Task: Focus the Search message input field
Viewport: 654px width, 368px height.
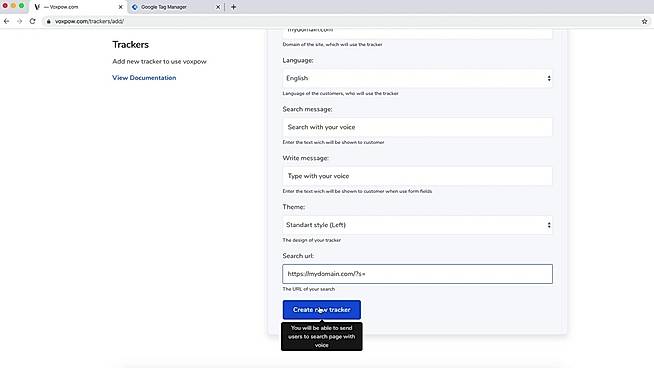Action: pyautogui.click(x=418, y=127)
